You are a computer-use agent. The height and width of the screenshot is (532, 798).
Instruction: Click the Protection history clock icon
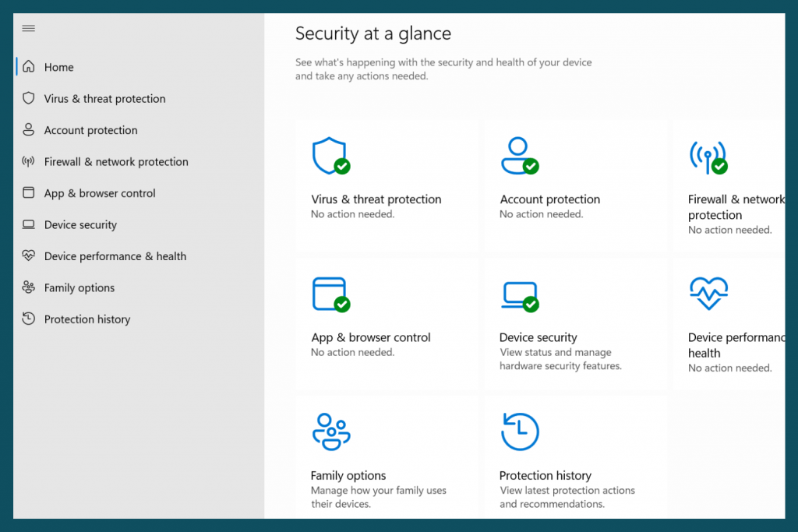coord(520,432)
